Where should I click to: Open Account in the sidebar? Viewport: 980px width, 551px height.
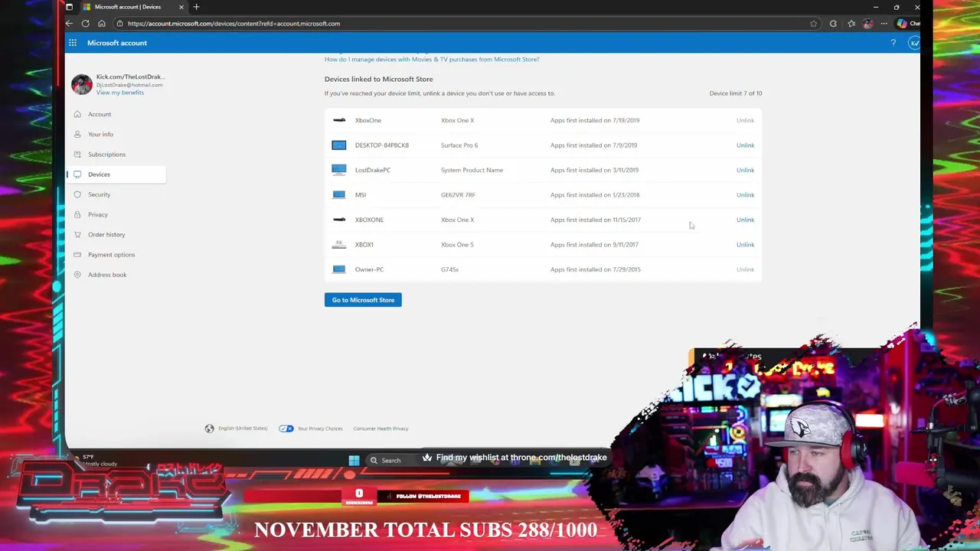(x=100, y=114)
